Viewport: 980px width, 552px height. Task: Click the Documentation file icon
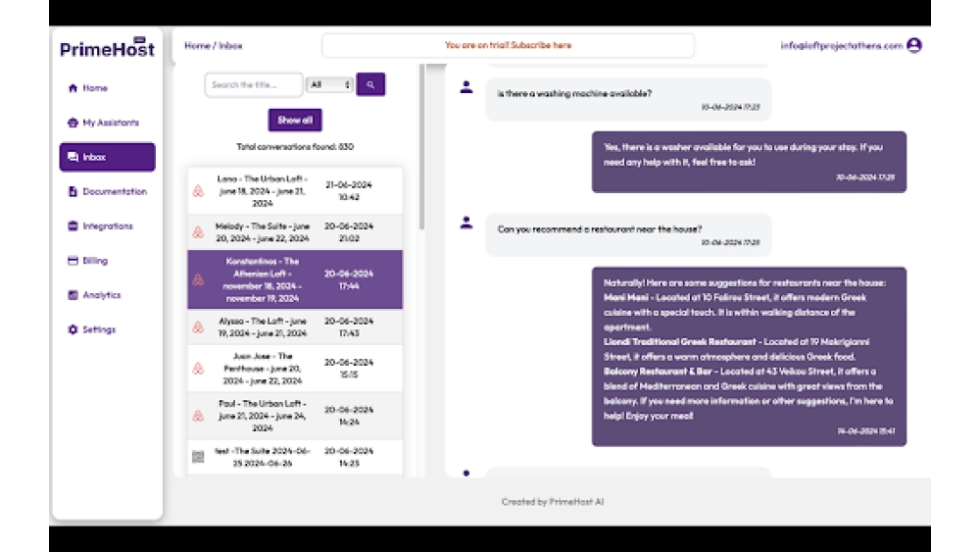(73, 192)
